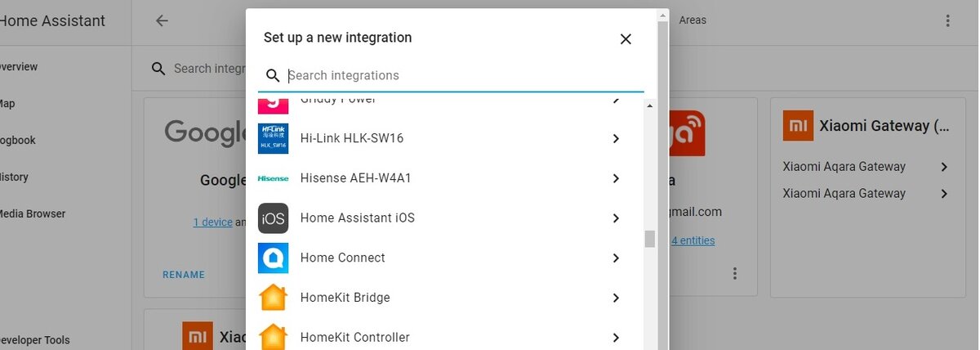Expand the Home Connect chevron arrow
Viewport: 980px width, 350px height.
[616, 258]
